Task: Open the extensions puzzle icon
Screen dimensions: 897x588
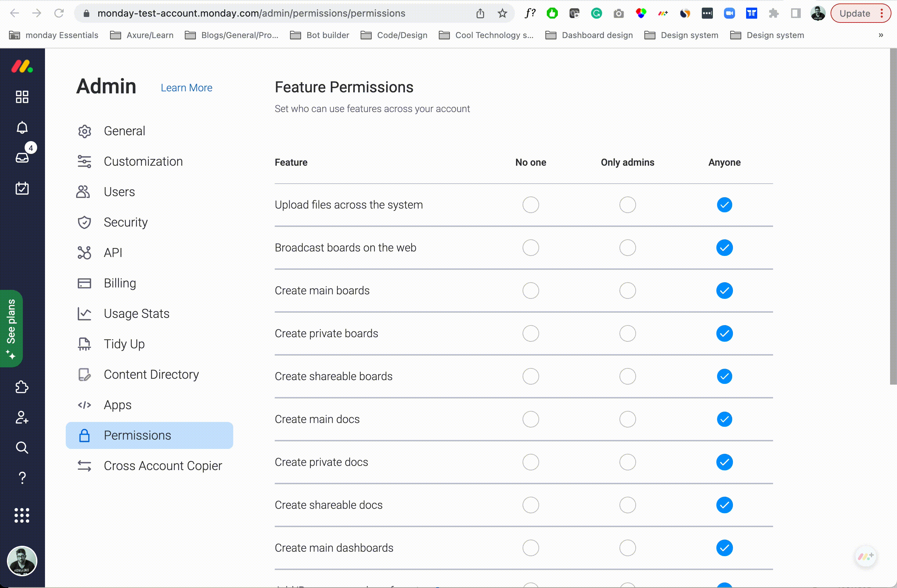Action: [x=774, y=13]
